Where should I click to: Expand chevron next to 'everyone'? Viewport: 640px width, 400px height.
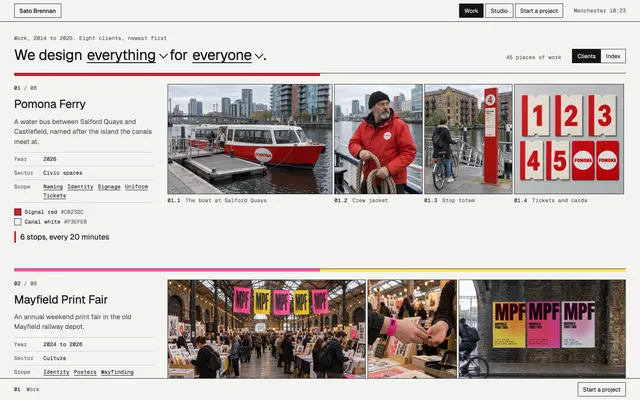click(x=259, y=56)
